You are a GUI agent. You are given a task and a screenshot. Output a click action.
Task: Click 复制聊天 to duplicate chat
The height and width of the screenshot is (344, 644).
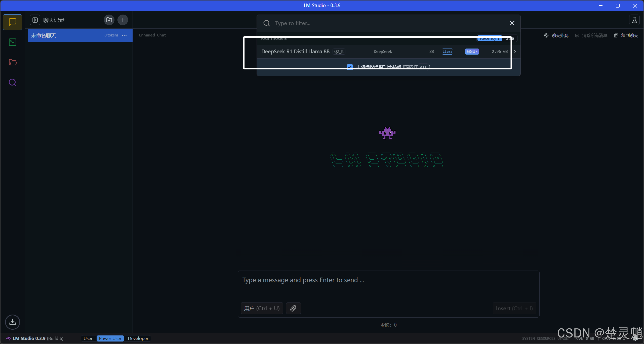click(626, 35)
